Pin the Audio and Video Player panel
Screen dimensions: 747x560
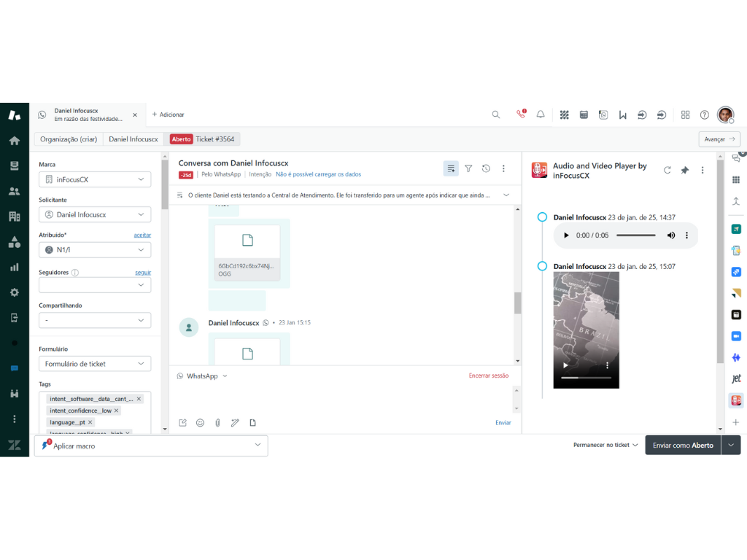click(x=684, y=169)
